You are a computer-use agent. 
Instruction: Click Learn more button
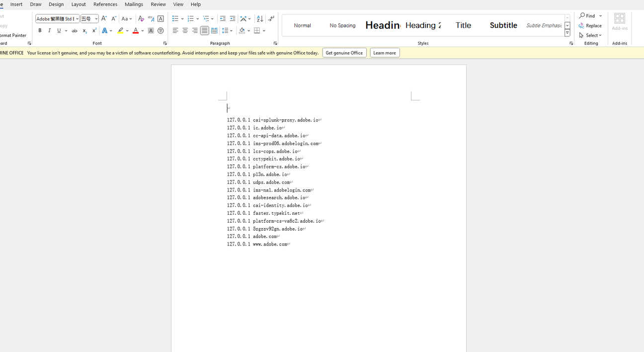coord(385,53)
